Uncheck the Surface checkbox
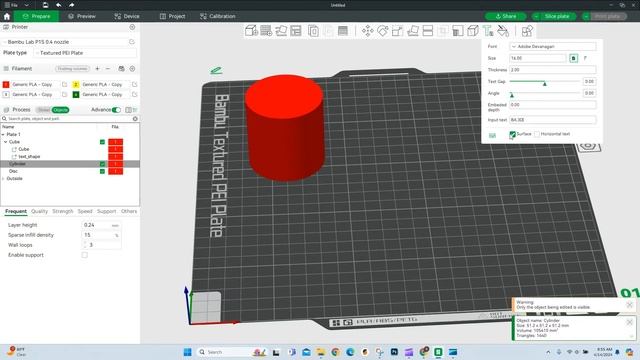Screen dimensions: 640x360 pyautogui.click(x=513, y=134)
